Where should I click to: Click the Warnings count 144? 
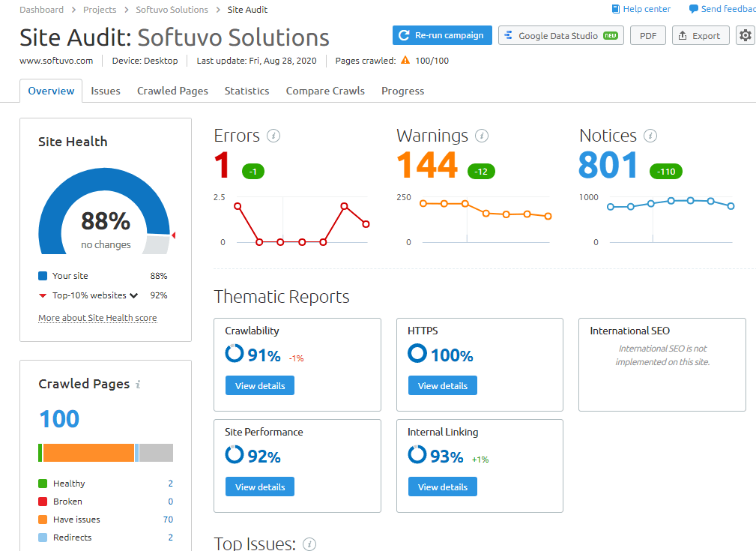(427, 164)
